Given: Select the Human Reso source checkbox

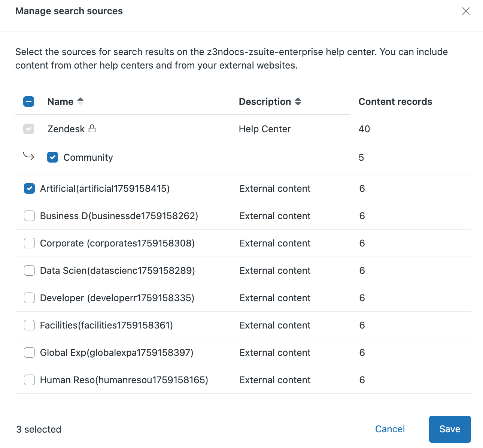Looking at the screenshot, I should [29, 380].
